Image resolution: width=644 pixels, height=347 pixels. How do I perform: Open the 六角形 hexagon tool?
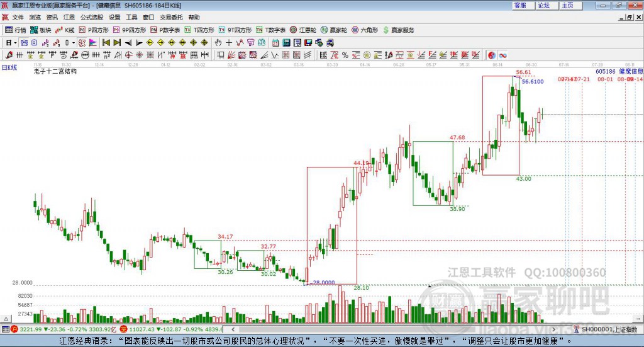[365, 30]
